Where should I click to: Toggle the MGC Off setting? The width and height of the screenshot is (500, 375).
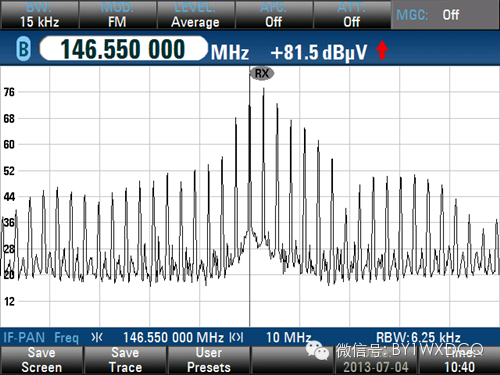[445, 15]
